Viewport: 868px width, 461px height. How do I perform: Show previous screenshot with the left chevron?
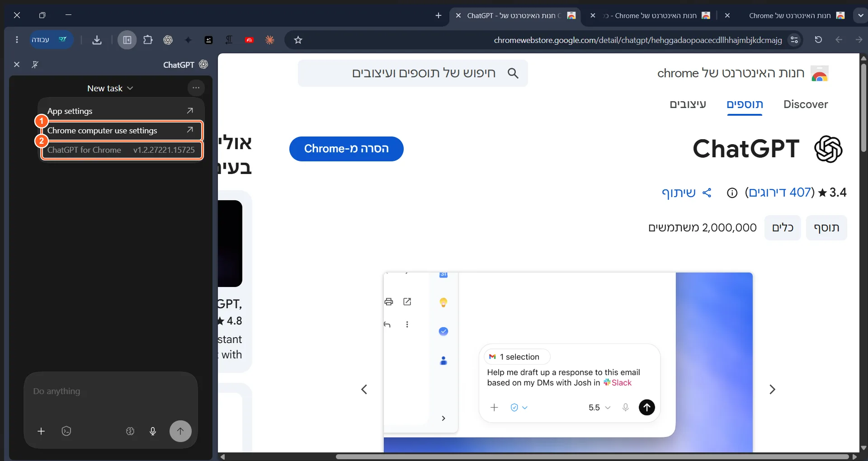pos(364,389)
